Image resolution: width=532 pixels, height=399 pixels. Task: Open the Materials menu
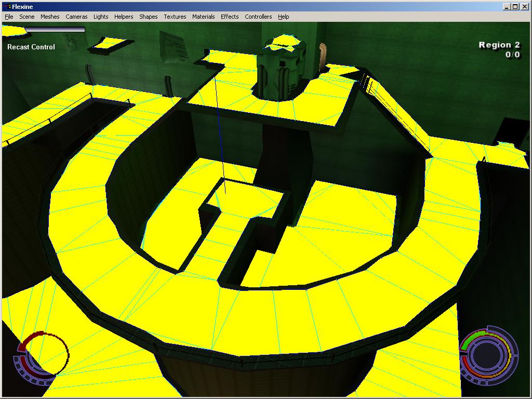[203, 17]
